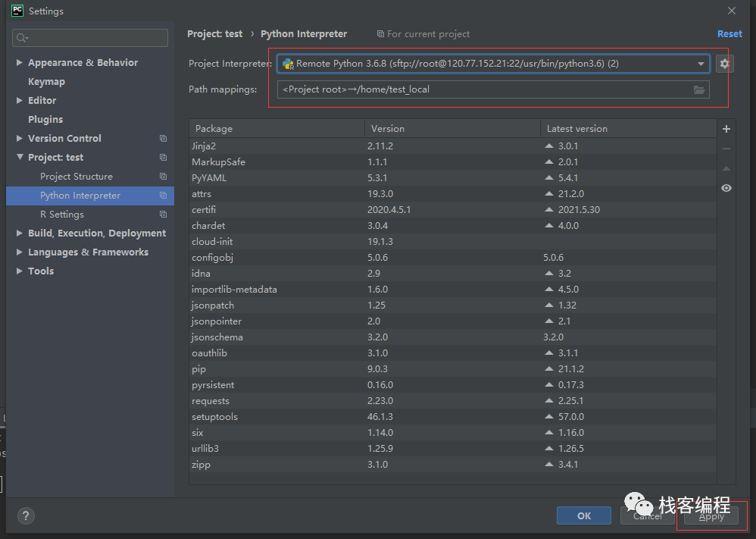Toggle show early releases eye icon

click(x=726, y=188)
